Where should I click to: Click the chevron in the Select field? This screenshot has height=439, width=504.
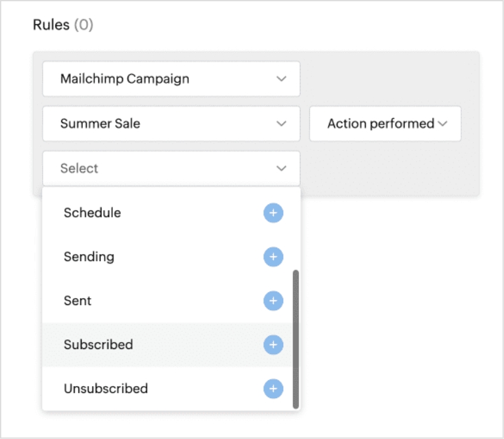(281, 168)
